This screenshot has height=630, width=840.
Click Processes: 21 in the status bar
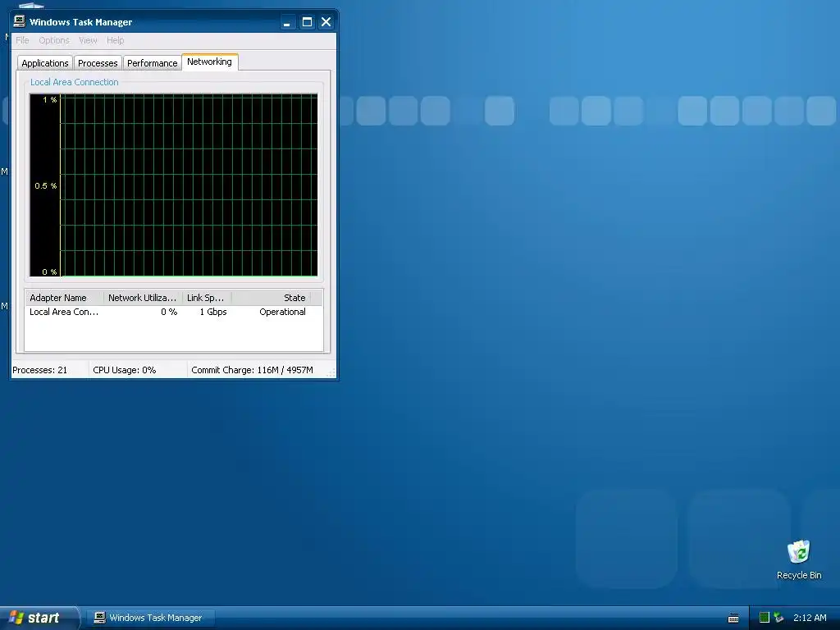coord(40,370)
